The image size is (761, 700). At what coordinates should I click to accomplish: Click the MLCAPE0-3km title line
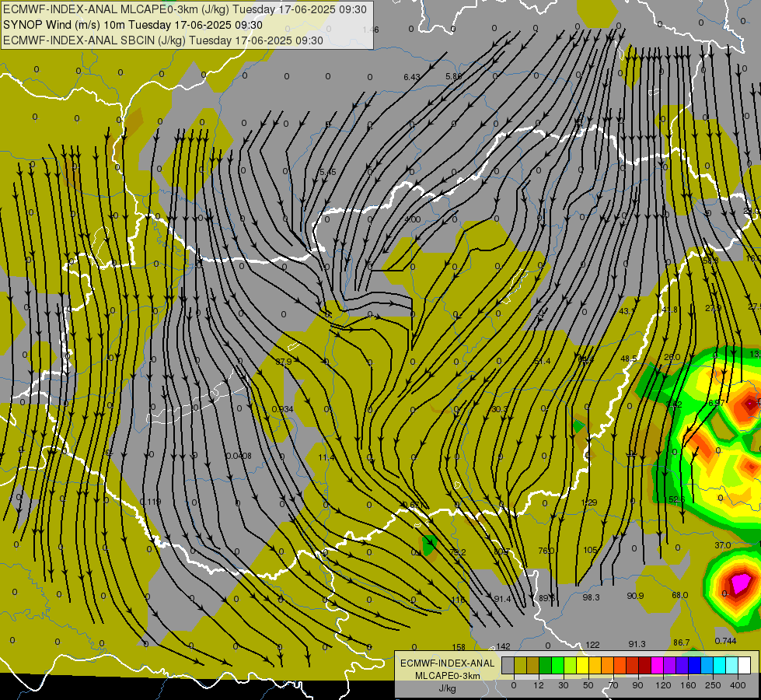tap(185, 9)
